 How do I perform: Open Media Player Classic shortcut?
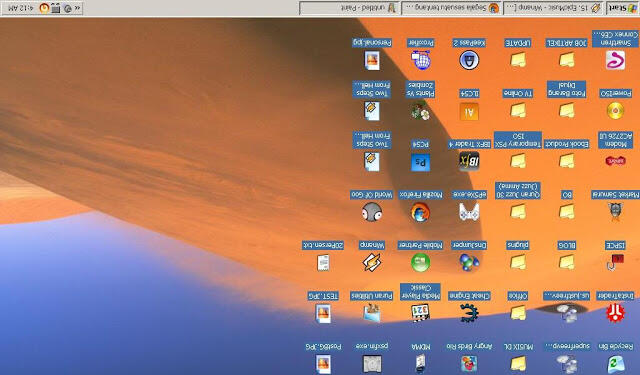click(420, 313)
